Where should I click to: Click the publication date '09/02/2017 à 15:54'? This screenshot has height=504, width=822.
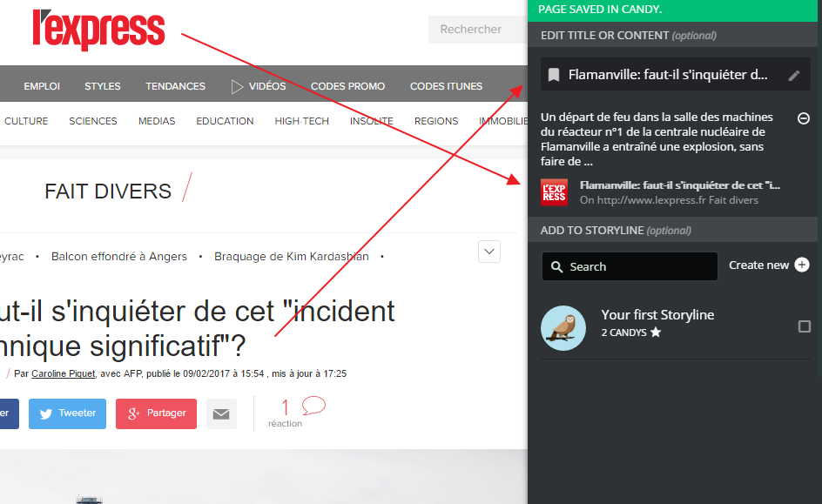tap(223, 373)
